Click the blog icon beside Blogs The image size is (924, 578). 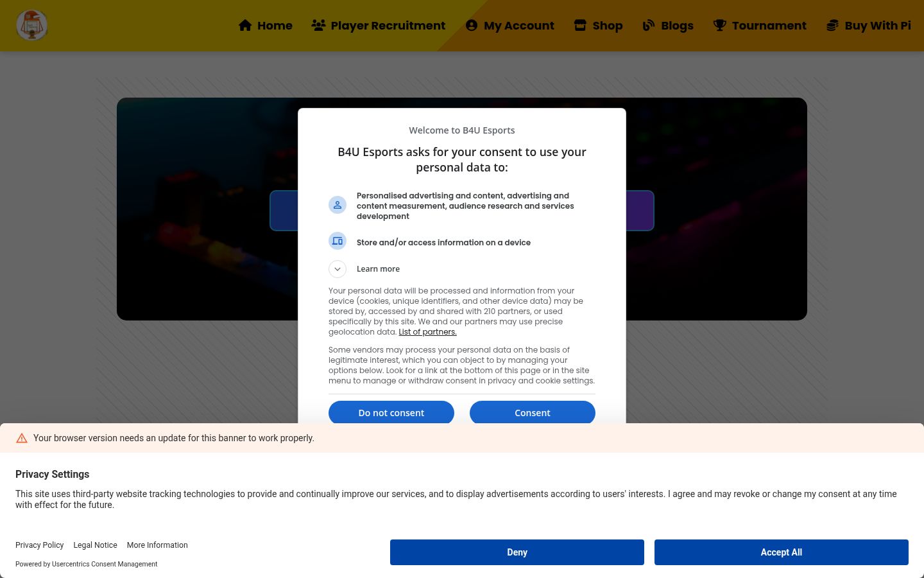click(x=649, y=25)
